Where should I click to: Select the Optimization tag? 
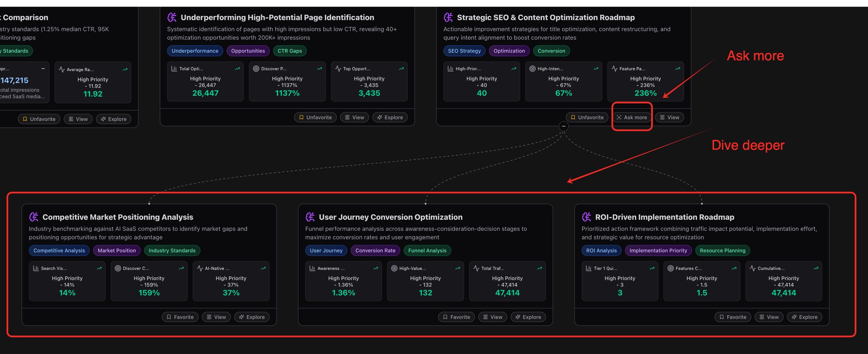click(509, 51)
